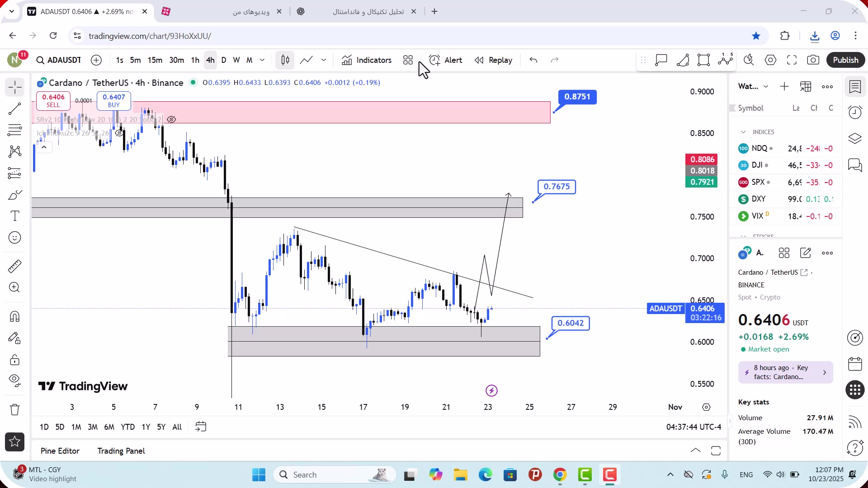This screenshot has width=868, height=488.
Task: Toggle hide all drawings eye
Action: (15, 380)
